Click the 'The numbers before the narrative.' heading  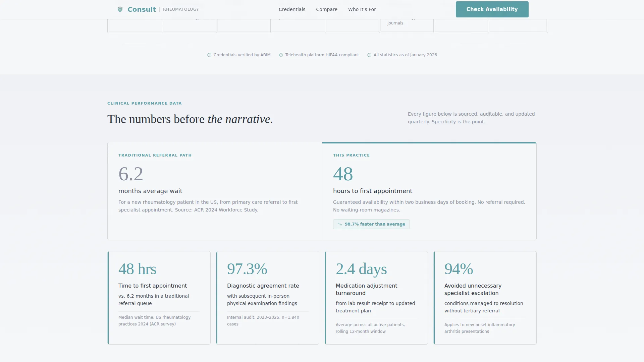pos(190,119)
